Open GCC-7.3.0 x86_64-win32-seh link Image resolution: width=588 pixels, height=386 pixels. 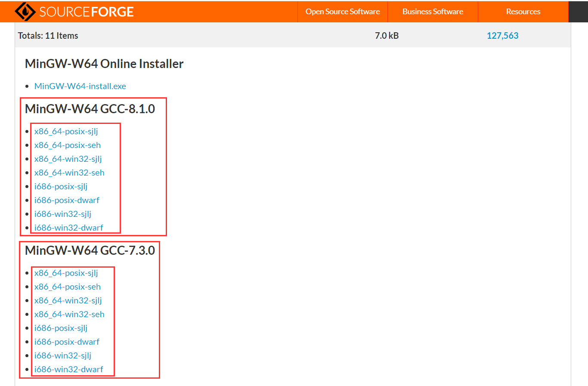click(x=69, y=314)
